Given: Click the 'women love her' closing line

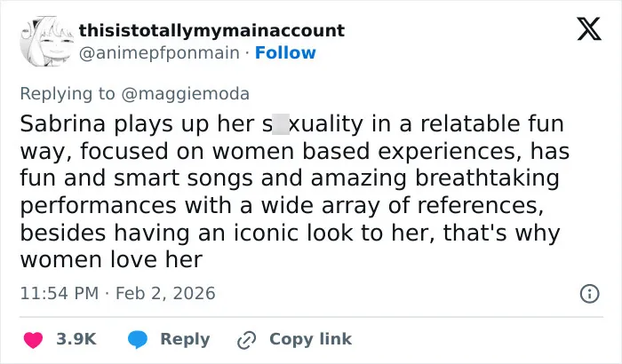Looking at the screenshot, I should pos(111,260).
